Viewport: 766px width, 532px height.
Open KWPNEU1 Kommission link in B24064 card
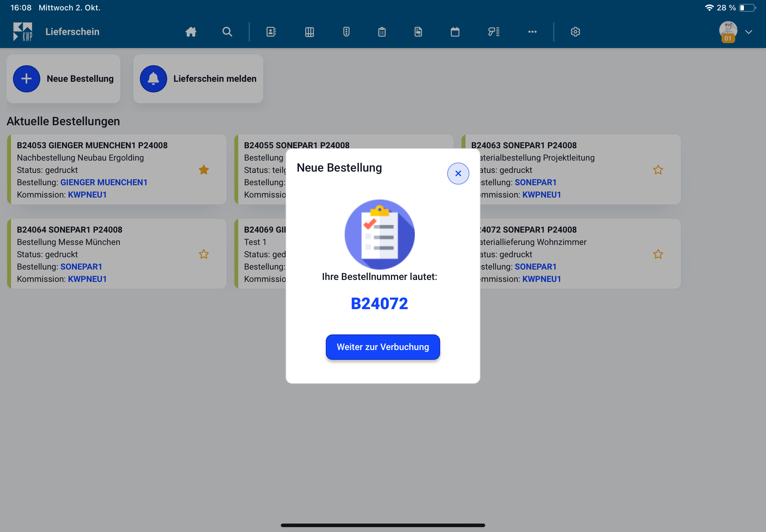(87, 279)
